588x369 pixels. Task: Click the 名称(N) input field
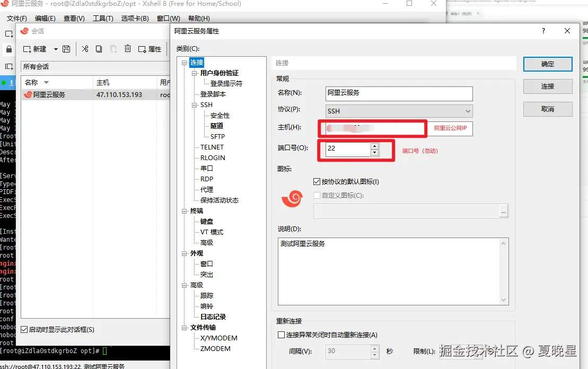(399, 93)
